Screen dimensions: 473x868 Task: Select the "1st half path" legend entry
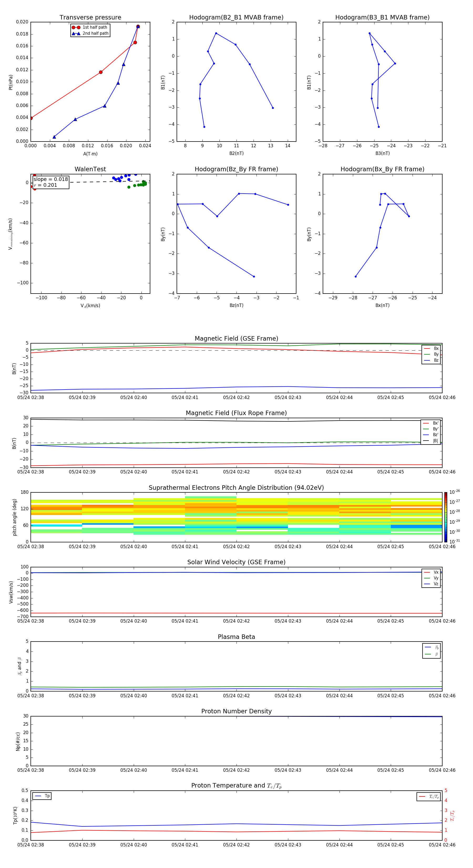(90, 27)
